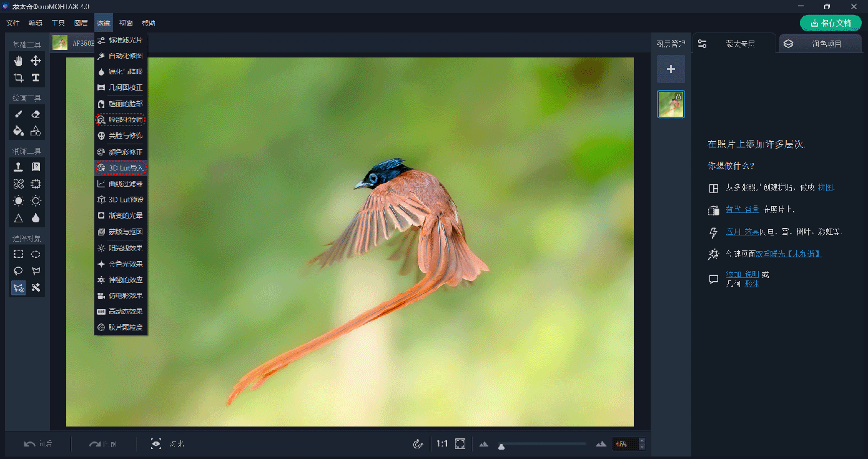Choose 脸部化妆师 from the open menu
The image size is (868, 459).
[x=121, y=119]
